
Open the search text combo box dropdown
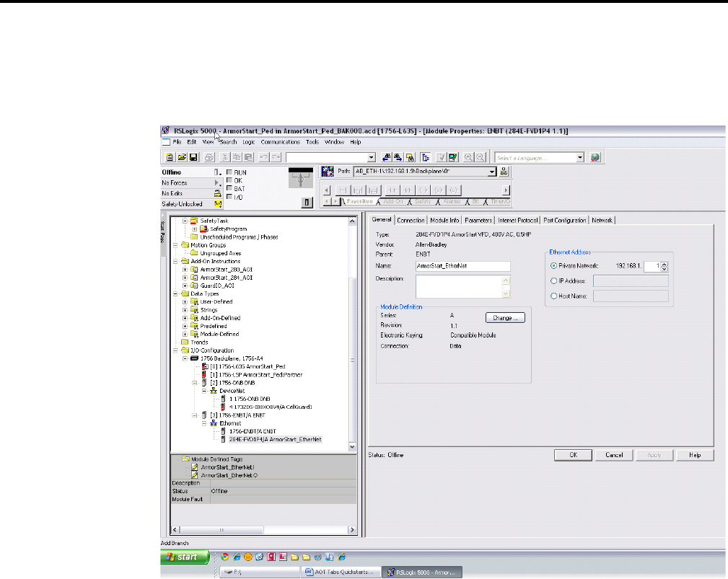[x=371, y=158]
